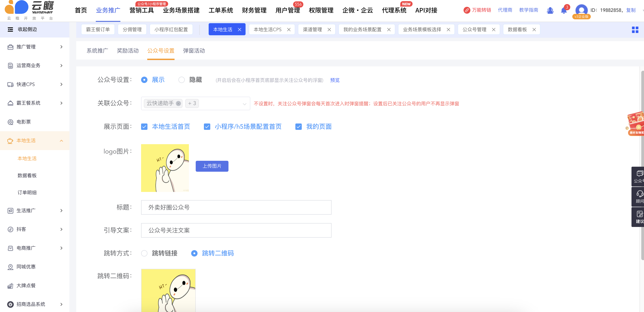
Task: Click the 收起侧边 collapse sidebar icon
Action: [x=10, y=30]
